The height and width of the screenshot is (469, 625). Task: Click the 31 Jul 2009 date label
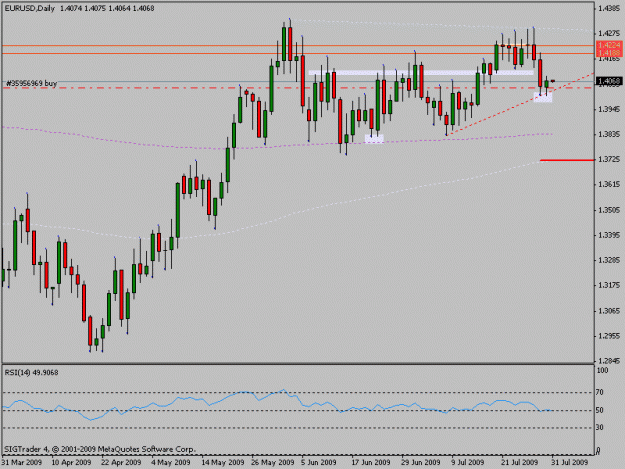[570, 463]
